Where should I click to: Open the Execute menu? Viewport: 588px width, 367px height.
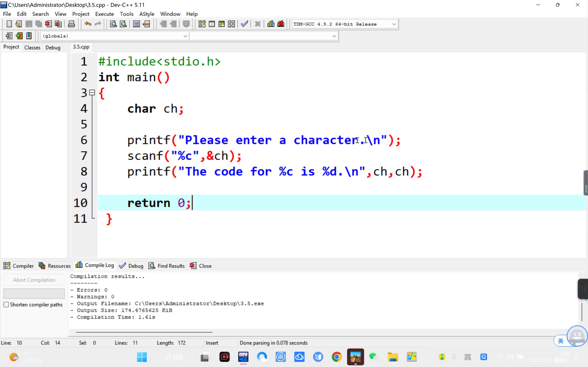pos(104,14)
